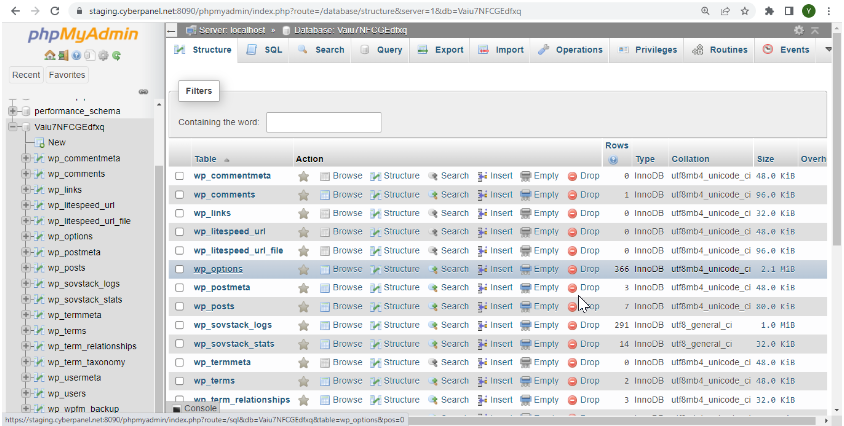The height and width of the screenshot is (426, 844).
Task: Open the Import tab
Action: point(501,50)
